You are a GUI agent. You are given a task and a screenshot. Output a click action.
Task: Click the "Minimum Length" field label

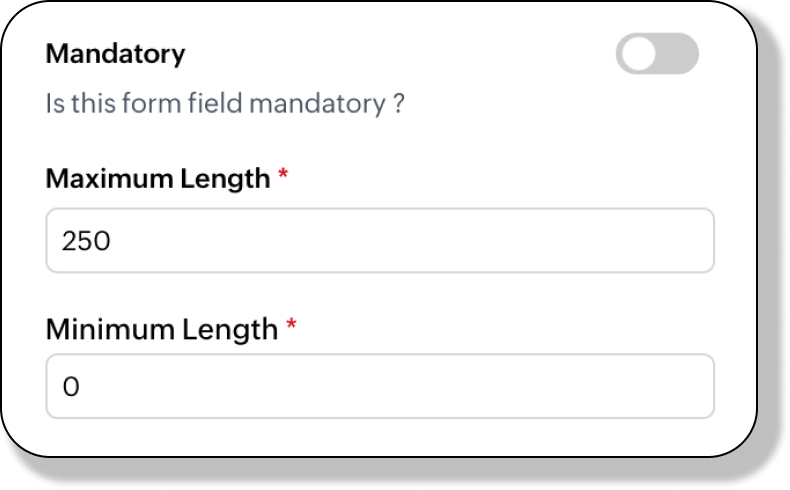[161, 328]
